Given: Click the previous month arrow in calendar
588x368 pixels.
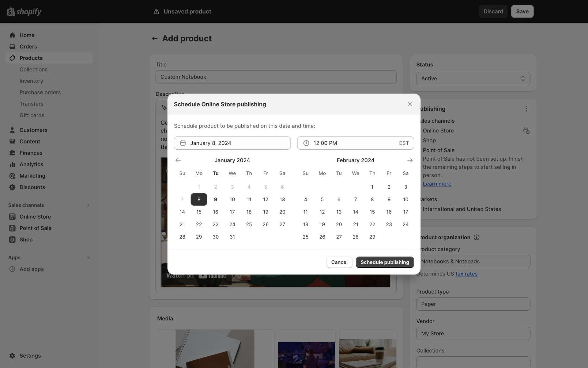Looking at the screenshot, I should 178,160.
